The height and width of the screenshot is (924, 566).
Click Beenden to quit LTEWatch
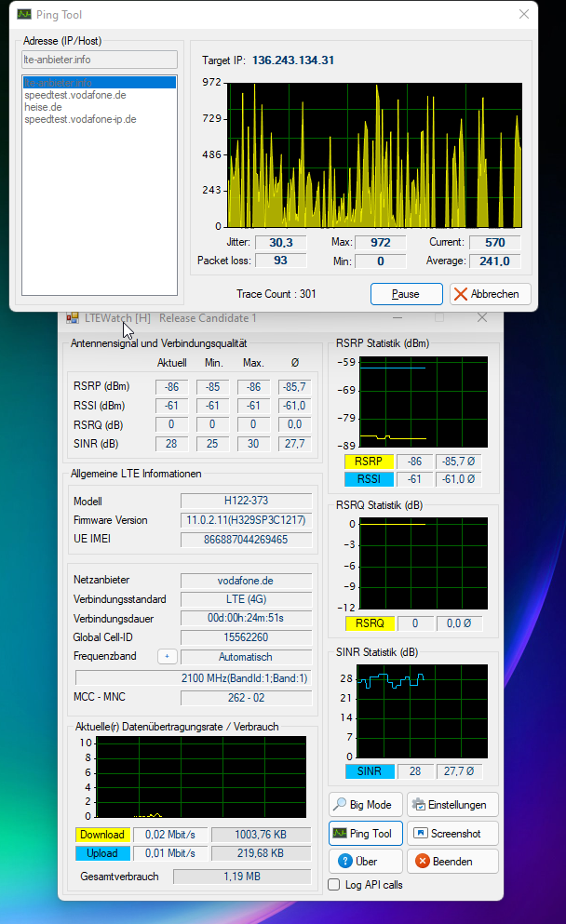[x=452, y=861]
